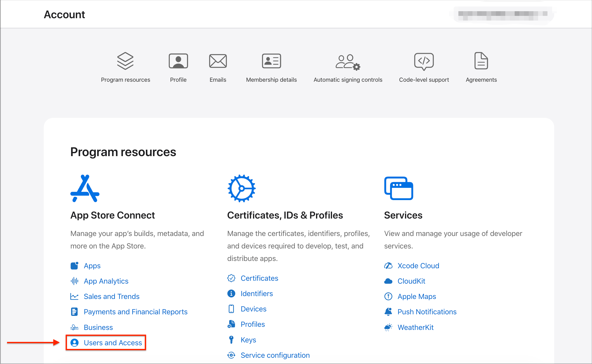This screenshot has height=364, width=592.
Task: Click the Profiles document gear icon
Action: (x=231, y=324)
